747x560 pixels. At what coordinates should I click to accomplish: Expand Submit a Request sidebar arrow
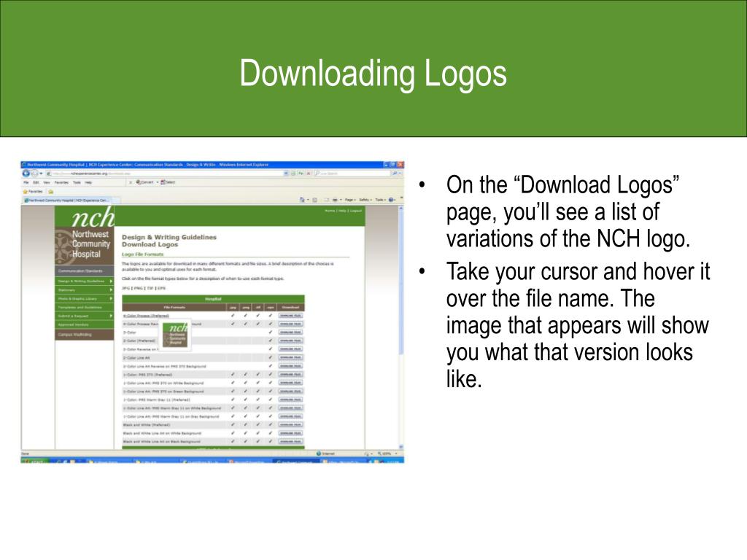(111, 316)
